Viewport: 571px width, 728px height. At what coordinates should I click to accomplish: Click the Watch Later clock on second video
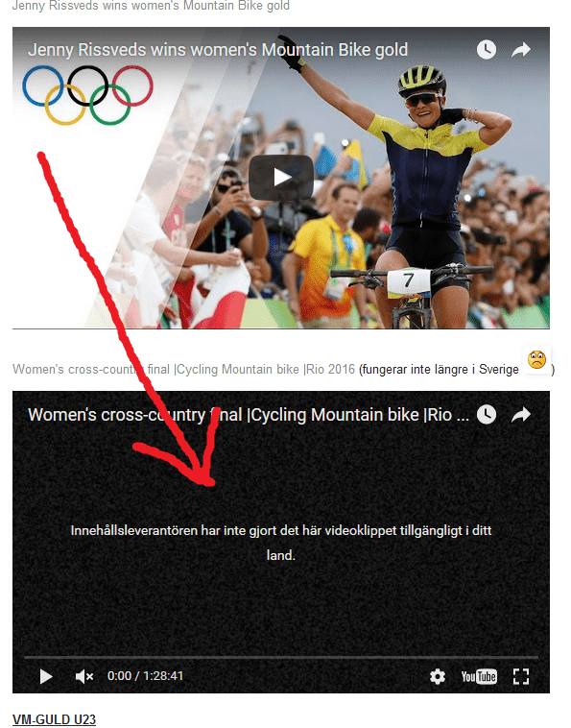click(x=487, y=415)
